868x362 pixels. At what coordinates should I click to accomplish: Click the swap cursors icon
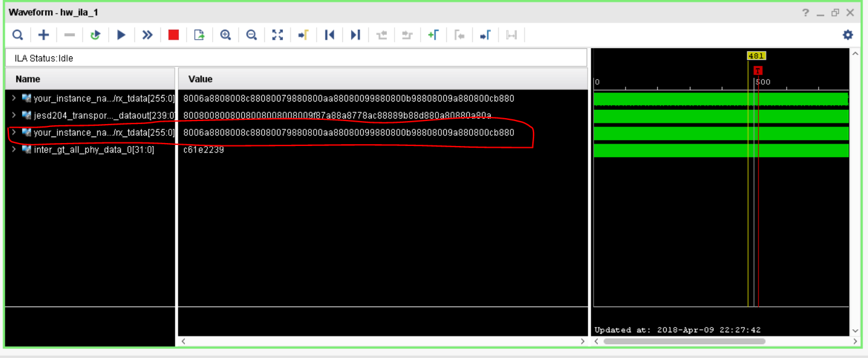(511, 35)
